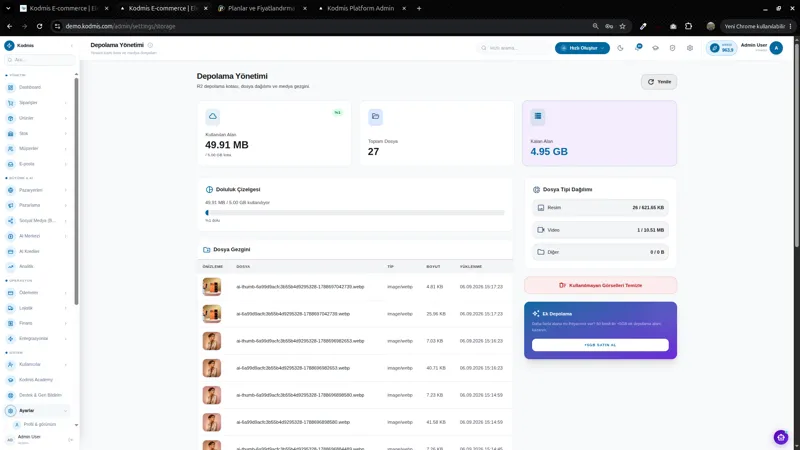Open messages chat bubble icon
This screenshot has height=450, width=800.
click(638, 47)
